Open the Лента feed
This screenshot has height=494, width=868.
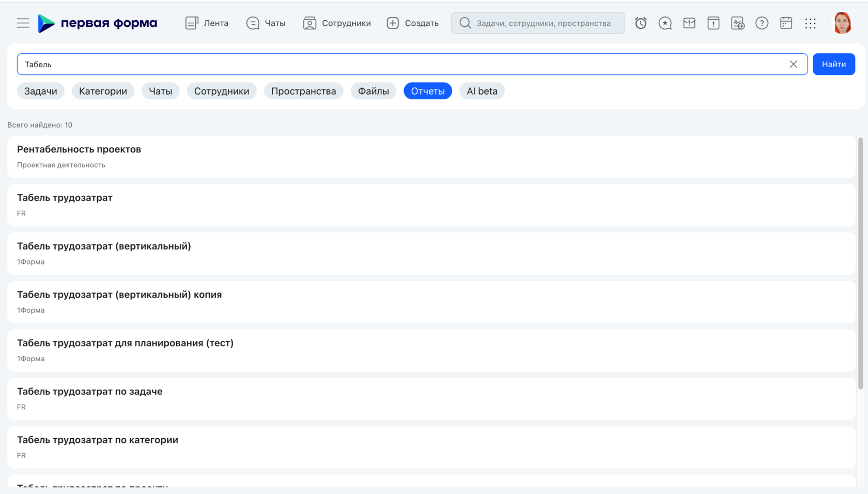207,23
